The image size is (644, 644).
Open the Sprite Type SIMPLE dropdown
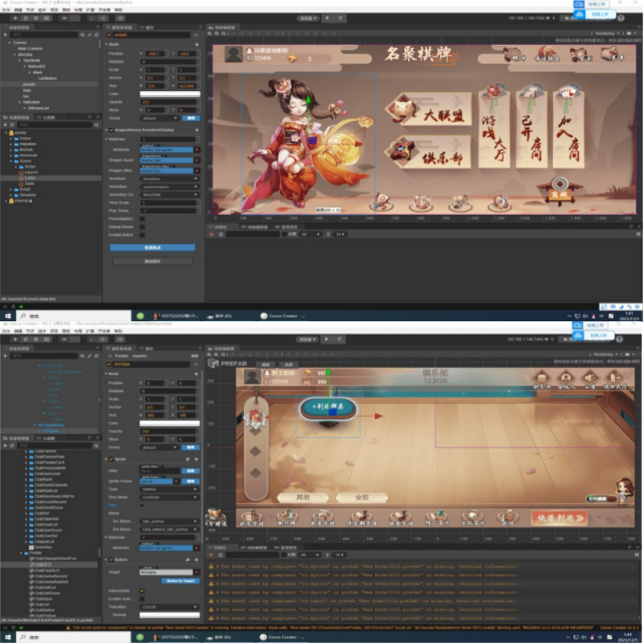(170, 489)
